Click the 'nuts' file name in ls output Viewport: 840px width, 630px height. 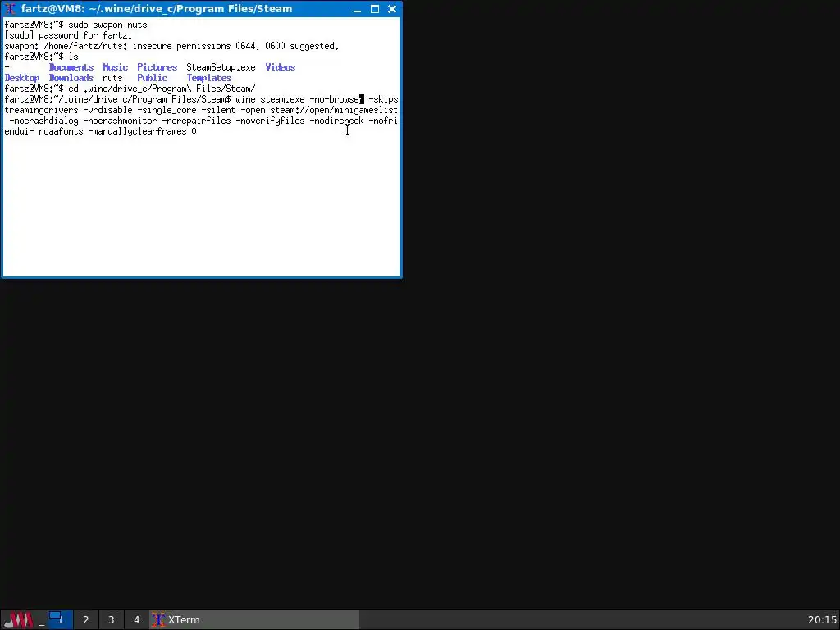(x=112, y=78)
